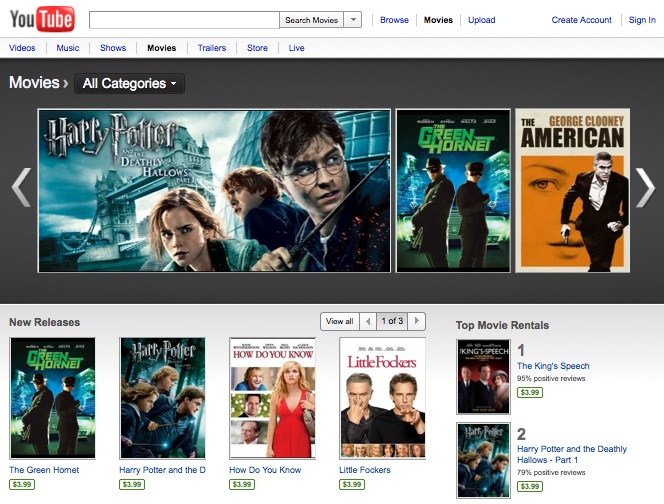This screenshot has width=664, height=504.
Task: Expand the All Categories dropdown
Action: pos(129,84)
